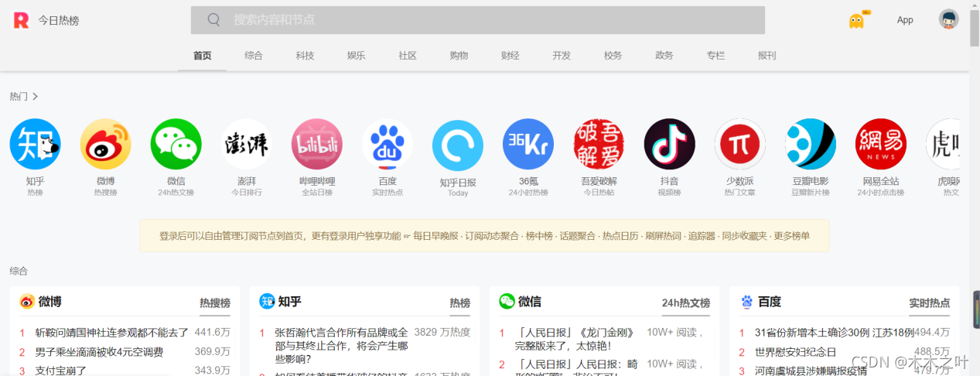The image size is (980, 376).
Task: Open the 抖音 视频榜 icon
Action: tap(670, 144)
